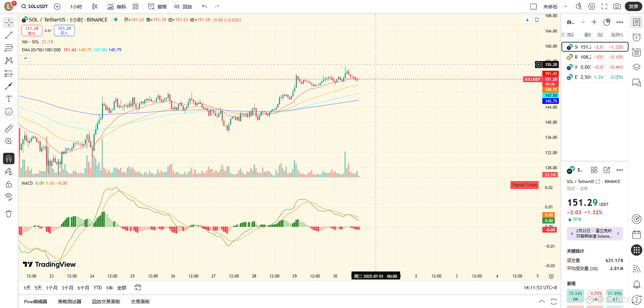
Task: Click the 发表 publish button
Action: point(633,6)
